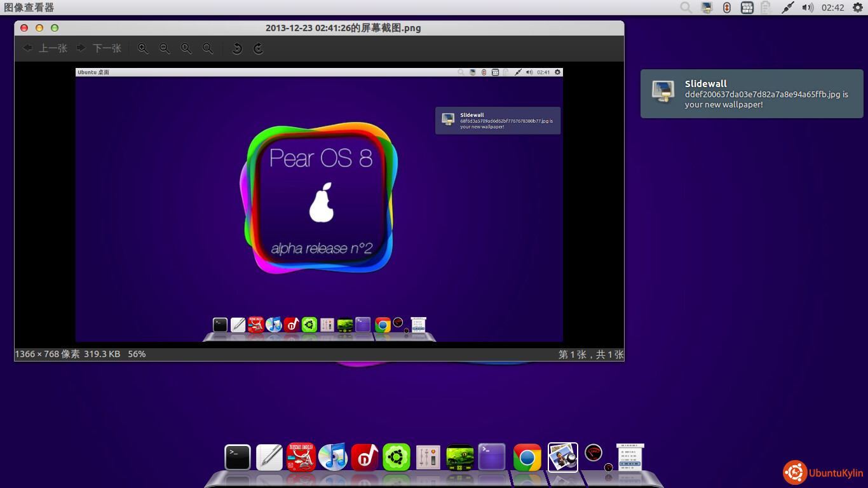Click the clock showing 02:42
Image resolution: width=868 pixels, height=488 pixels.
pyautogui.click(x=832, y=8)
